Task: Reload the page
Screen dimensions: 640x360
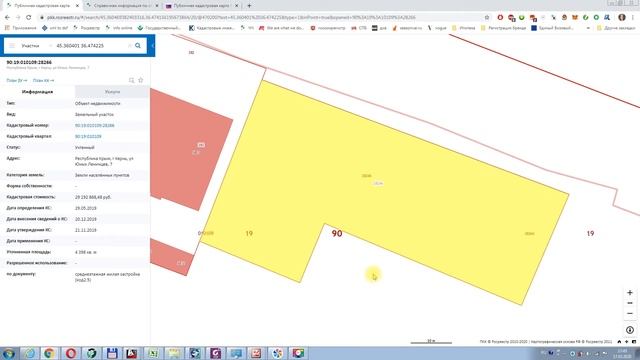Action: [x=29, y=18]
